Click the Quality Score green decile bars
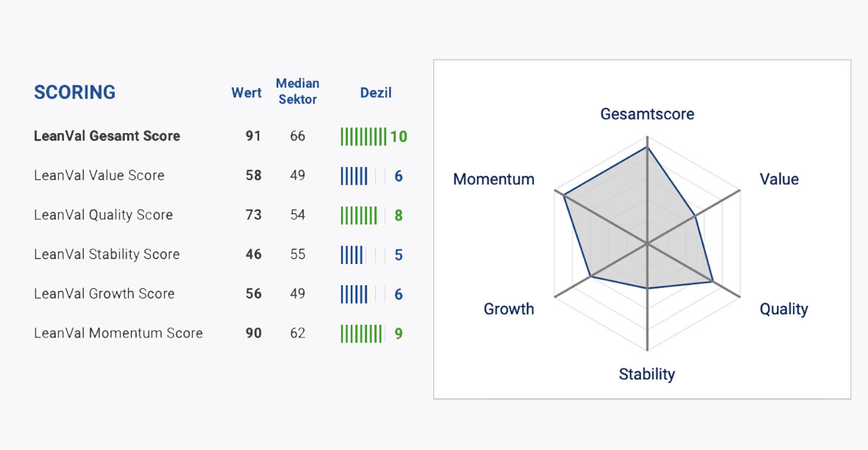This screenshot has width=868, height=450. [359, 215]
